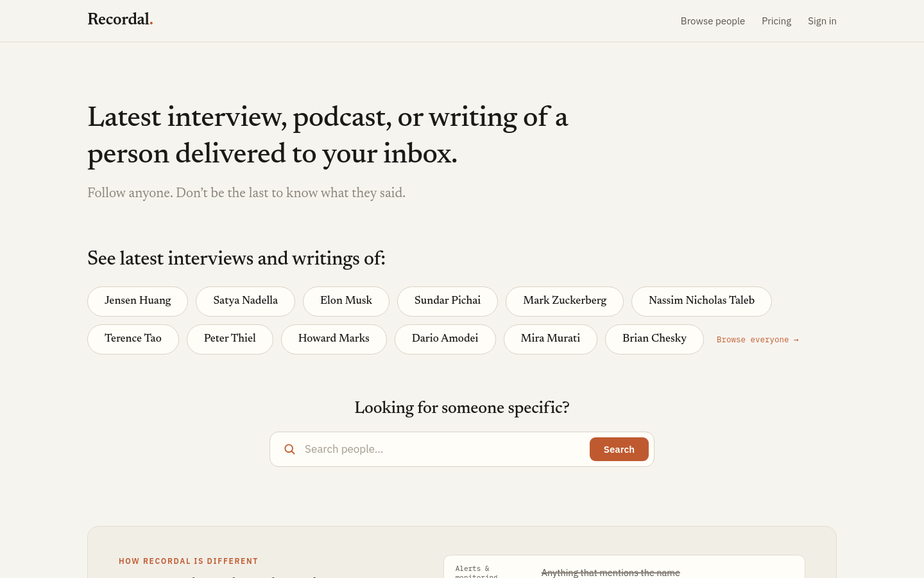Select Brian Chesky
The image size is (924, 578).
(654, 339)
